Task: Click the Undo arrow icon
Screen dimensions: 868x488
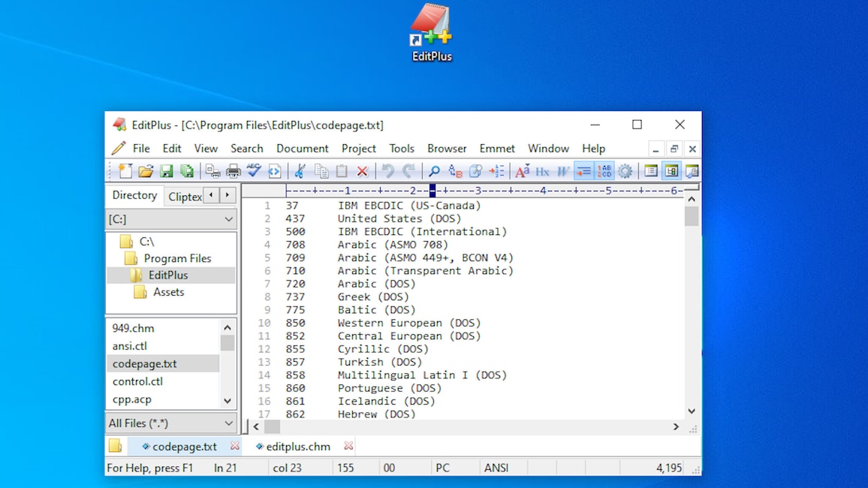Action: [387, 171]
